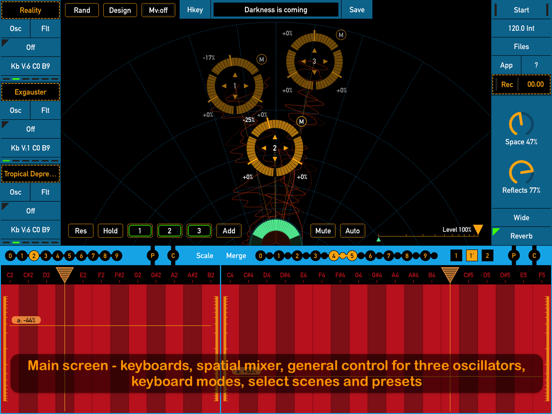Click the Darkness is coming preset name field
This screenshot has height=414, width=552.
coord(276,10)
